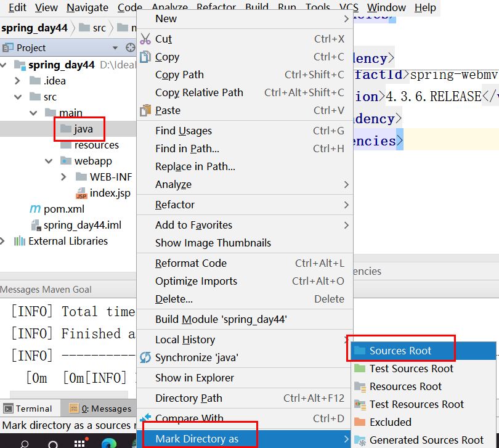
Task: Open the Edit menu
Action: click(17, 7)
